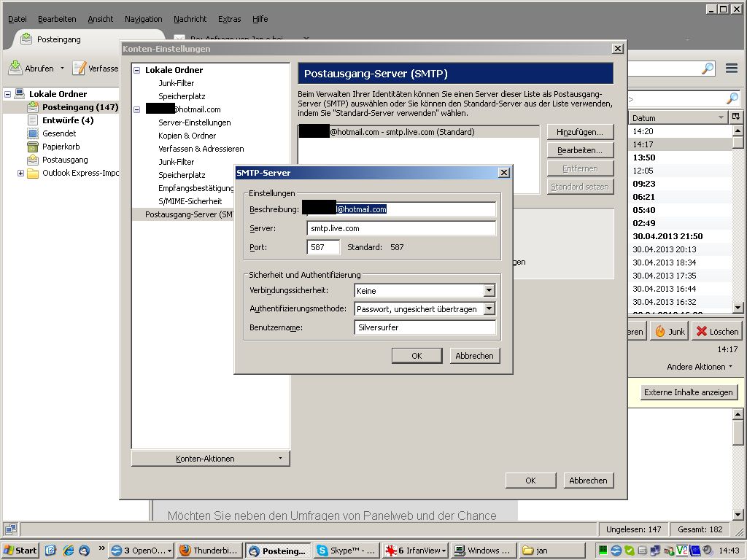Click Abbrechen in the SMTP-Server dialog

tap(474, 356)
